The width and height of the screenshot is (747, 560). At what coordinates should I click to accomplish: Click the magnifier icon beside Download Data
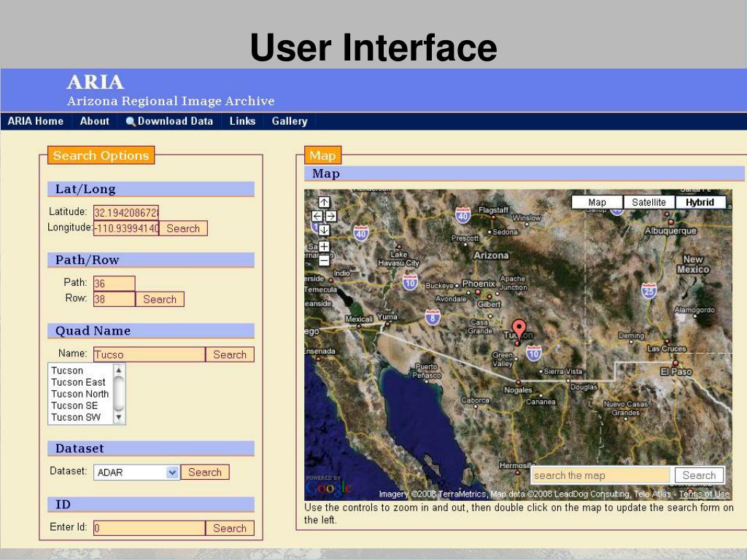(x=130, y=122)
